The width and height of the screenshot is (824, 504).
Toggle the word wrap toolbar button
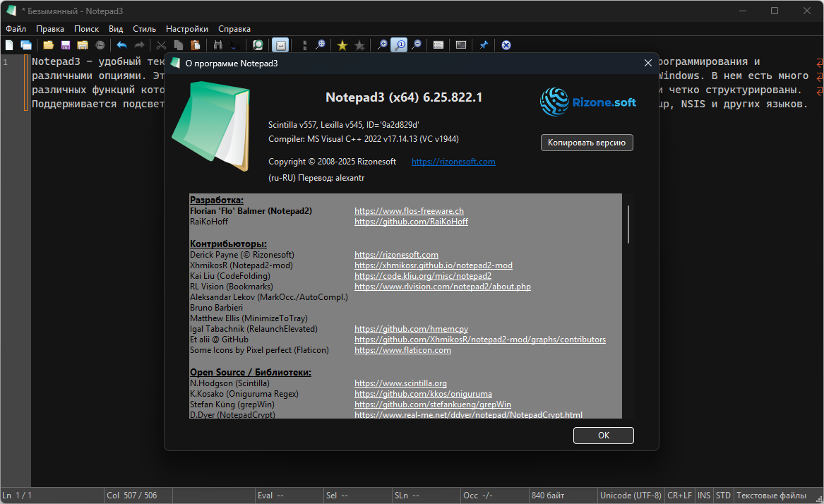click(280, 45)
